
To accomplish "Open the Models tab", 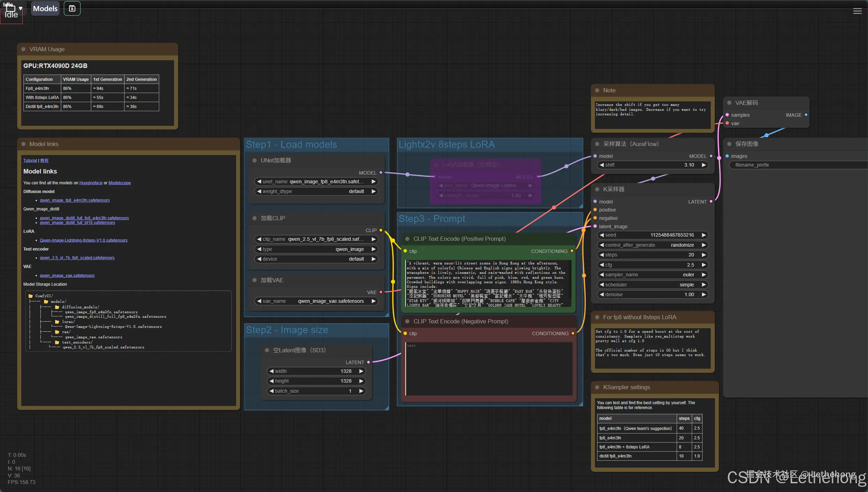I will (45, 8).
